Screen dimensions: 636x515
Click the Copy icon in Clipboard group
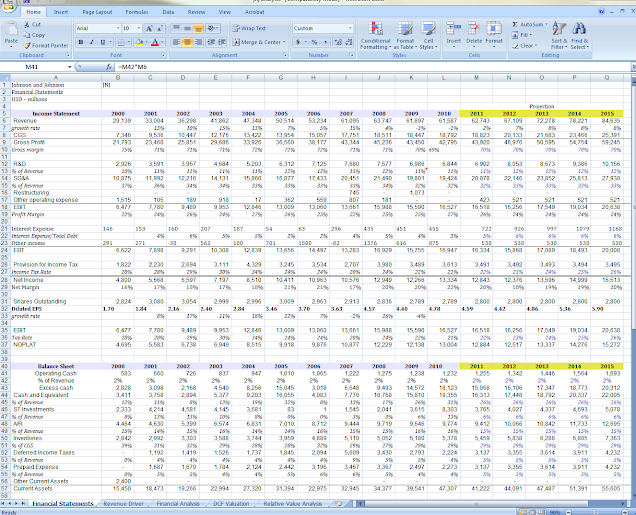25,34
